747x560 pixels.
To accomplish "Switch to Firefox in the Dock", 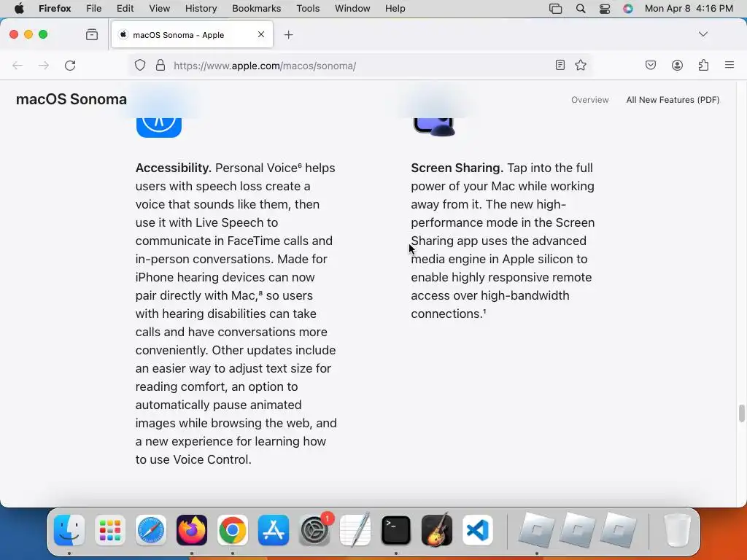I will coord(192,530).
